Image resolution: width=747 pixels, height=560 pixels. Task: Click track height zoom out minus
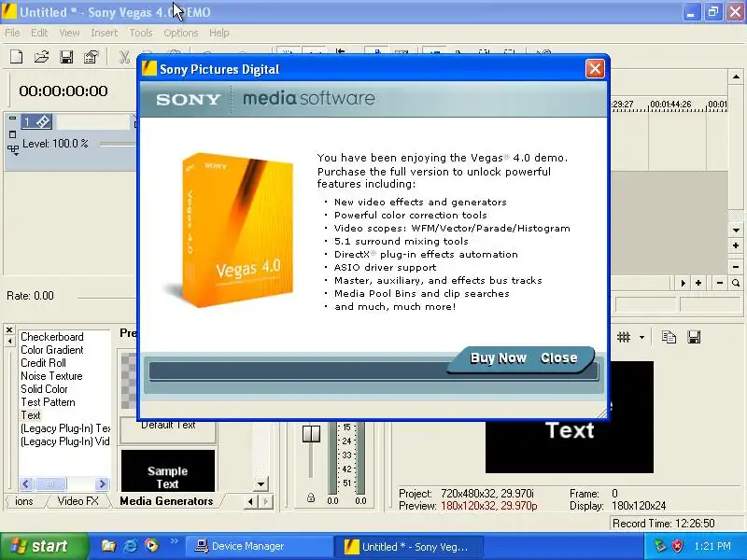pyautogui.click(x=736, y=267)
